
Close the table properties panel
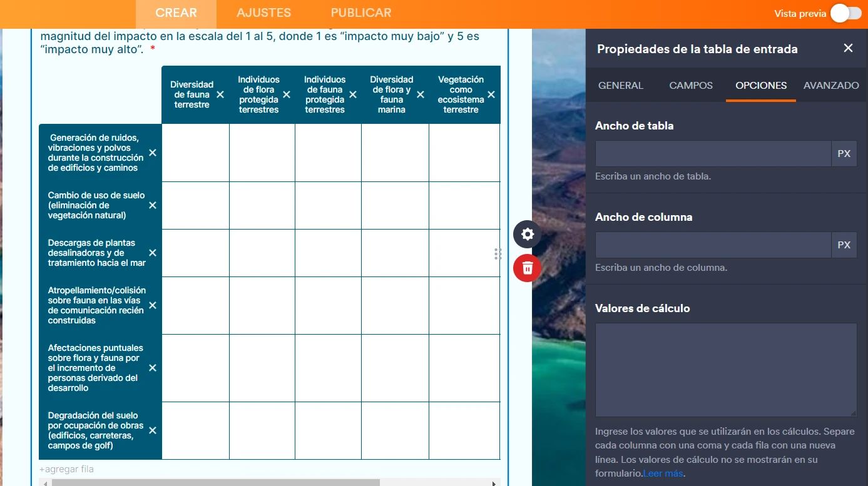tap(848, 48)
